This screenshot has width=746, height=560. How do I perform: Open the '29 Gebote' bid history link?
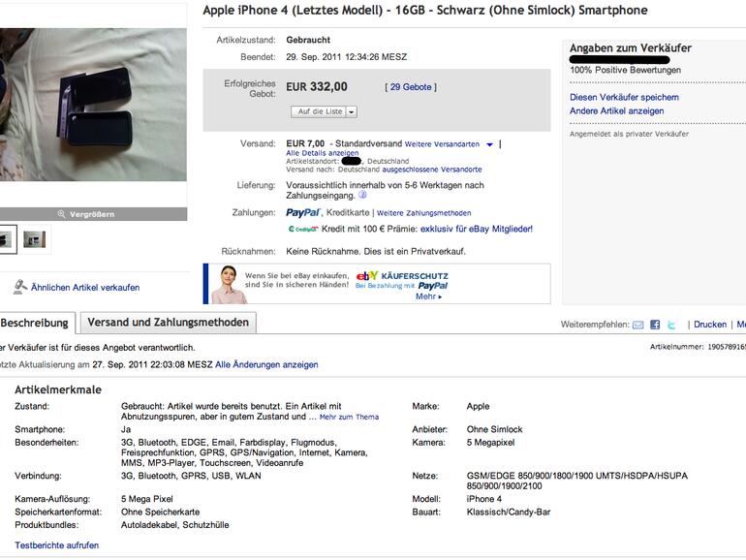pos(409,87)
